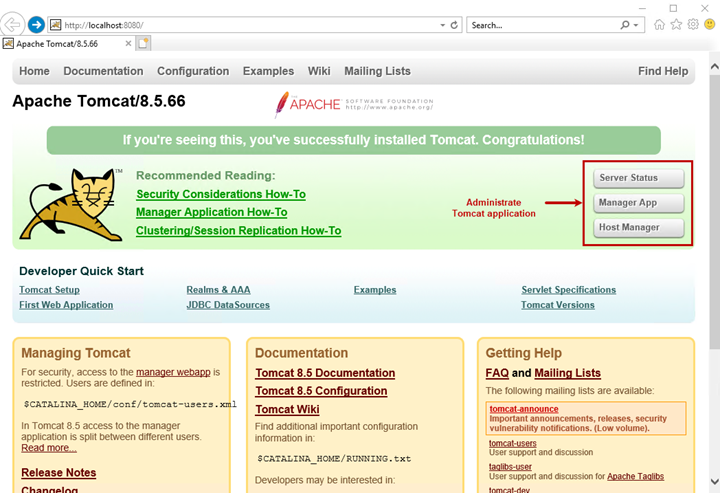Open the Apache Taglibs link
Image resolution: width=720 pixels, height=493 pixels.
636,476
